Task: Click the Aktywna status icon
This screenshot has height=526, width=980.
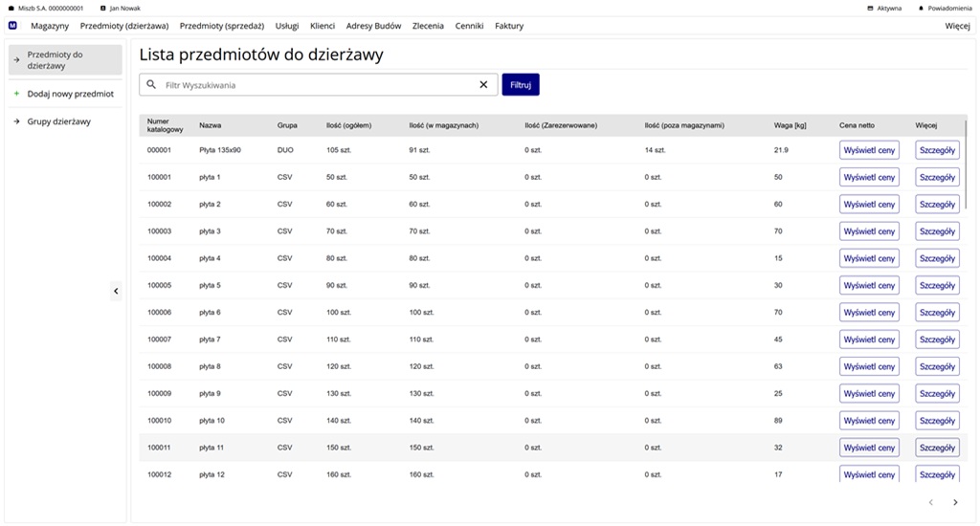Action: point(870,8)
